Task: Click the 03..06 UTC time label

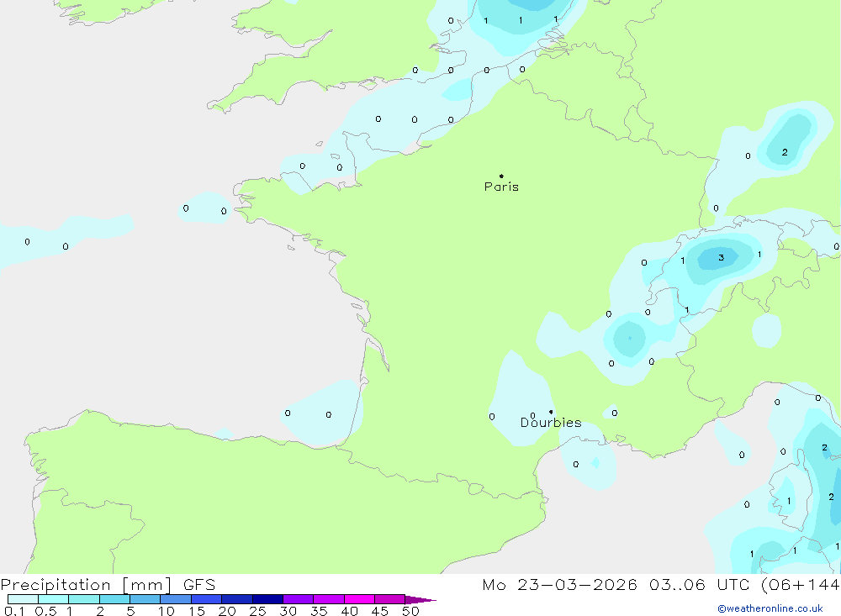Action: (x=699, y=584)
